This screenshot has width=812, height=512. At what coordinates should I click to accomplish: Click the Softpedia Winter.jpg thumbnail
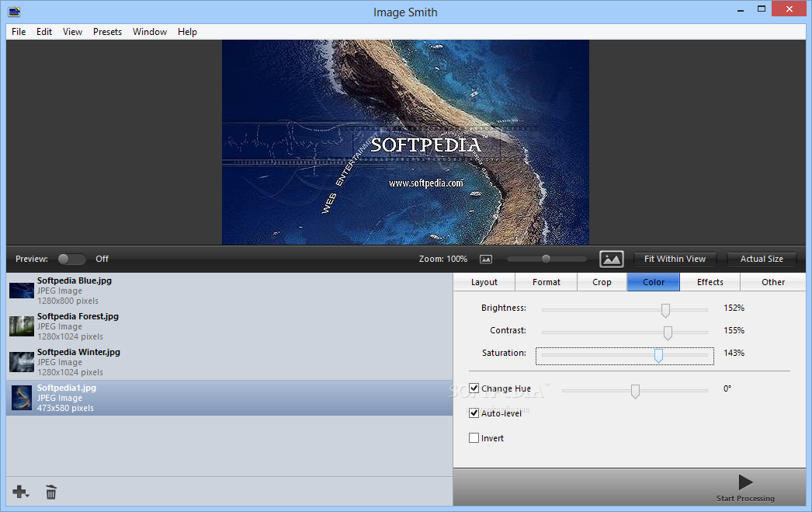pos(22,362)
